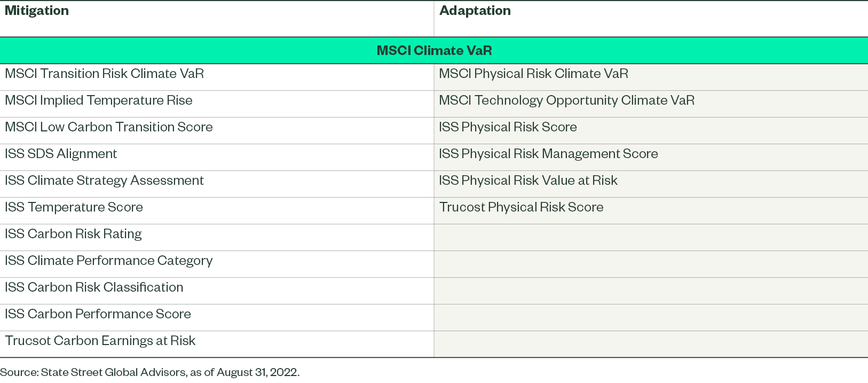
Task: Select the ISS Physical Risk Score cell
Action: click(x=508, y=127)
